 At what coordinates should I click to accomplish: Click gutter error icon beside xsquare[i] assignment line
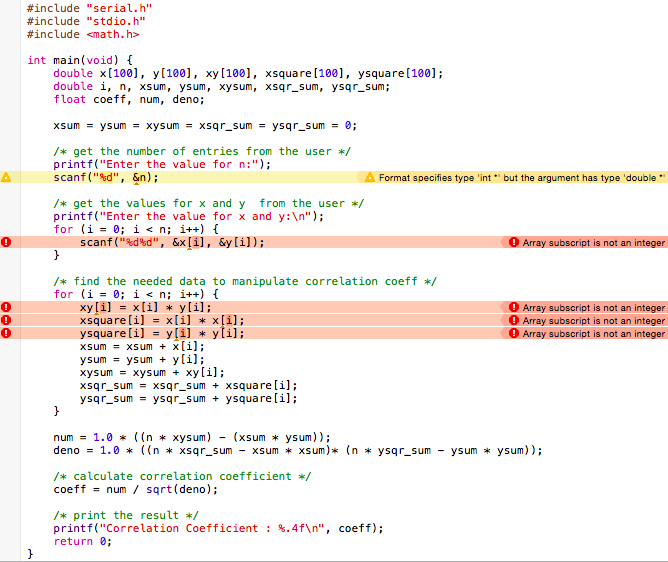coord(6,321)
